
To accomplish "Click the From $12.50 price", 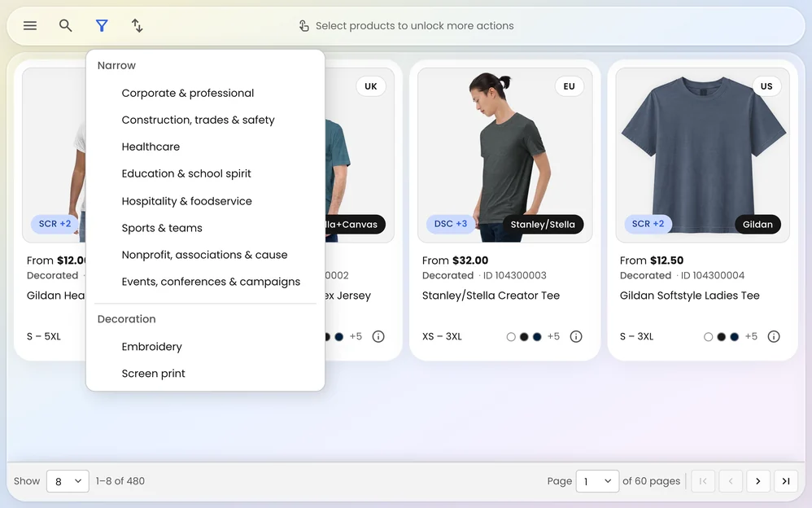I will tap(652, 261).
